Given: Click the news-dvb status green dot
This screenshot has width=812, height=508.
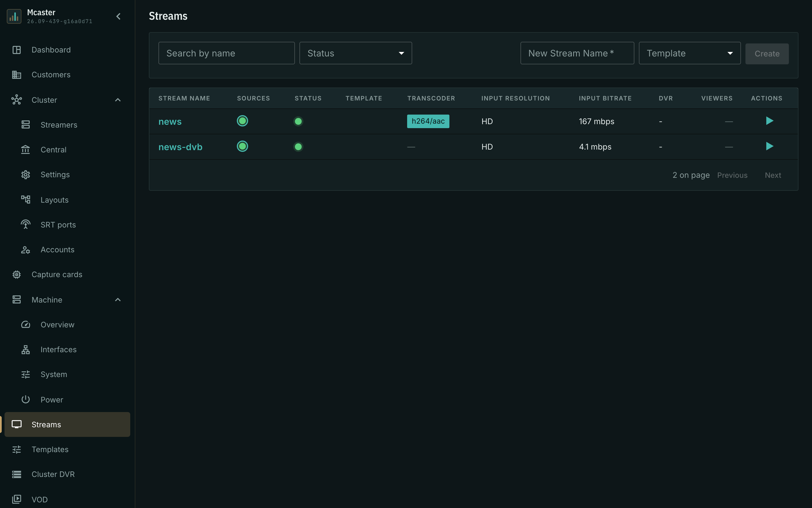Looking at the screenshot, I should pyautogui.click(x=298, y=147).
